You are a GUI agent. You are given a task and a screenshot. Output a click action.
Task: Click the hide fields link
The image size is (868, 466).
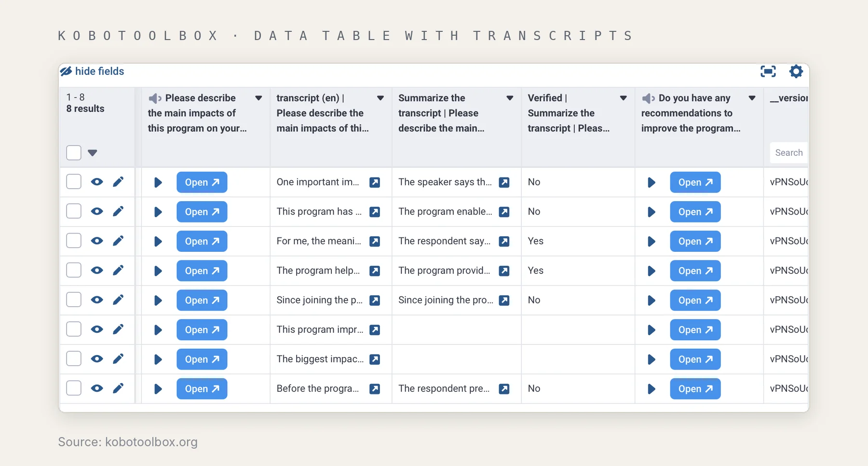(x=92, y=71)
